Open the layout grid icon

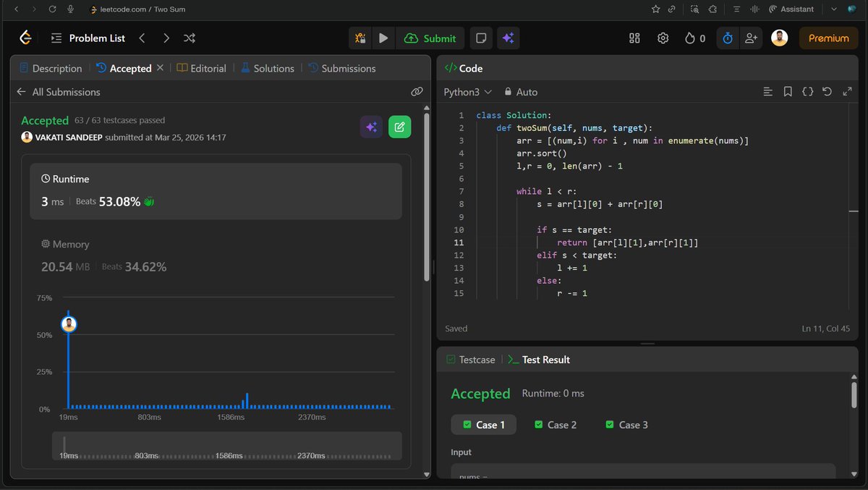[635, 38]
